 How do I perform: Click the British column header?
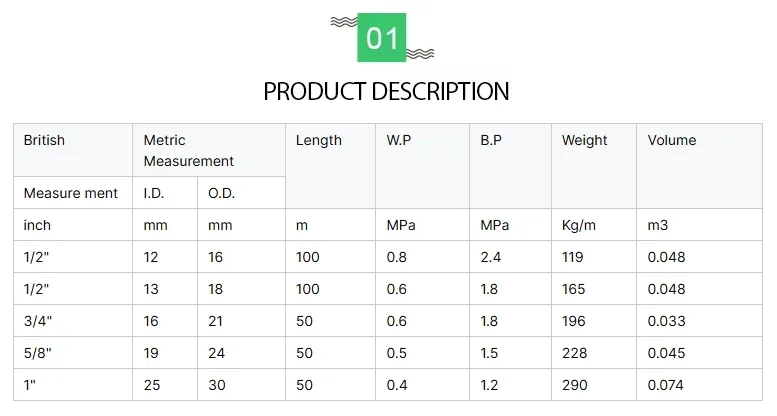(44, 140)
